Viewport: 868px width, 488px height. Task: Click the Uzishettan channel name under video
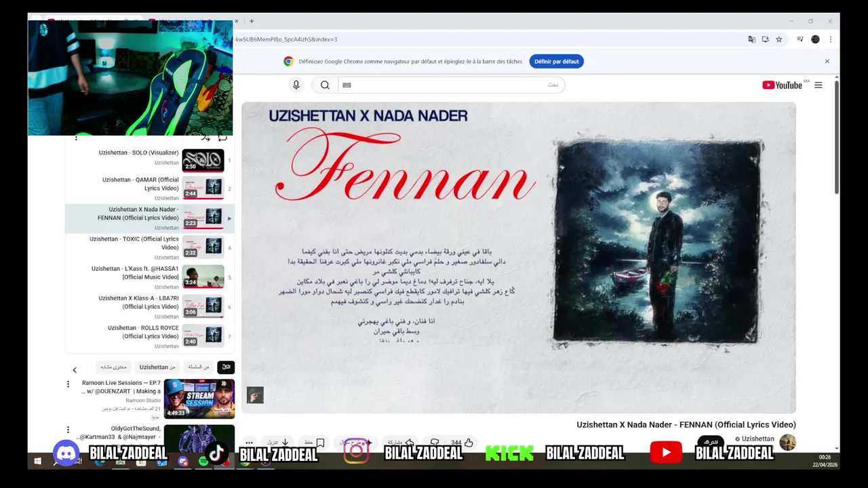tap(758, 439)
